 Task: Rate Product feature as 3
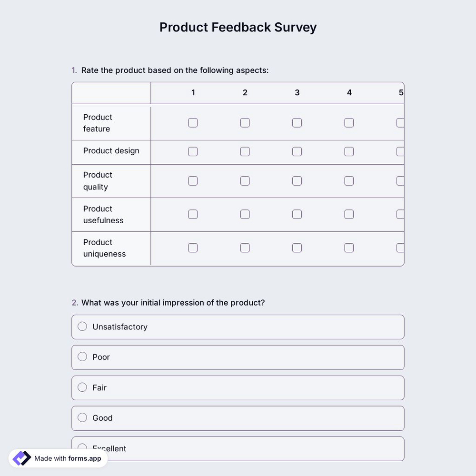[x=297, y=122]
